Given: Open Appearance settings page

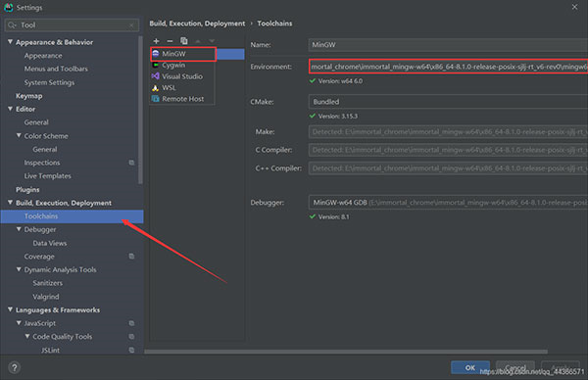Looking at the screenshot, I should point(43,56).
